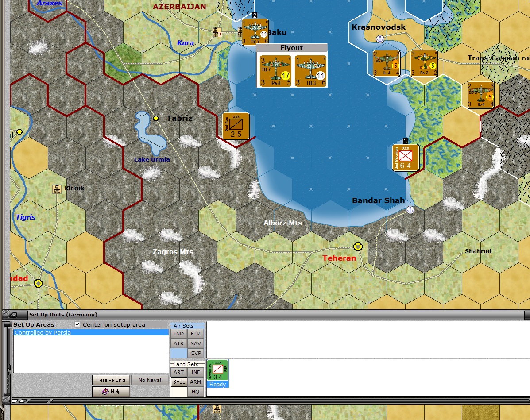530x420 pixels.
Task: Select the TB-3 bomber stack at Baku
Action: [255, 32]
